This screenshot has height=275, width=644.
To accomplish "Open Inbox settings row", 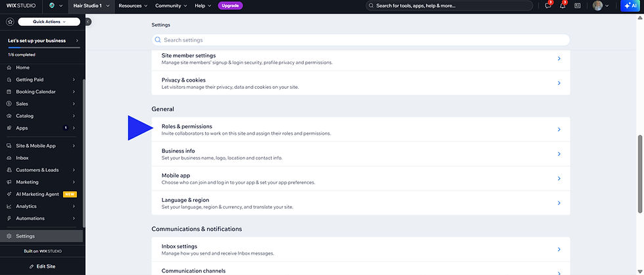I will [x=361, y=249].
